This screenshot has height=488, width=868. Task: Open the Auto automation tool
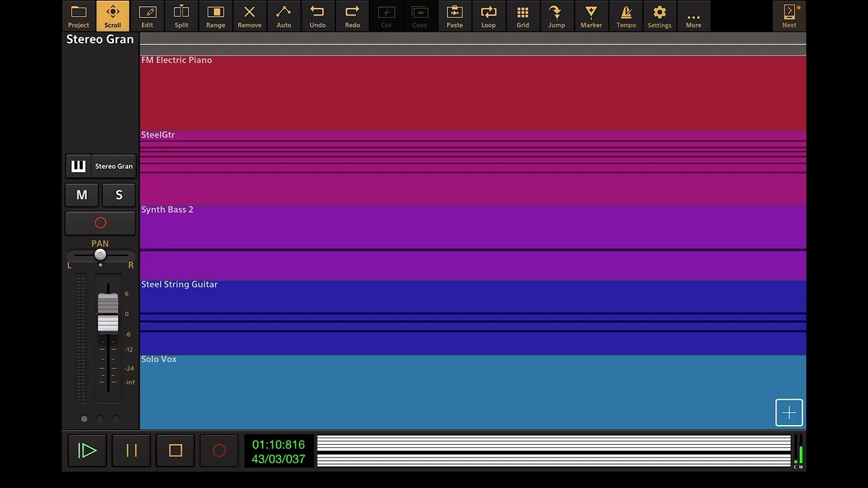point(283,16)
